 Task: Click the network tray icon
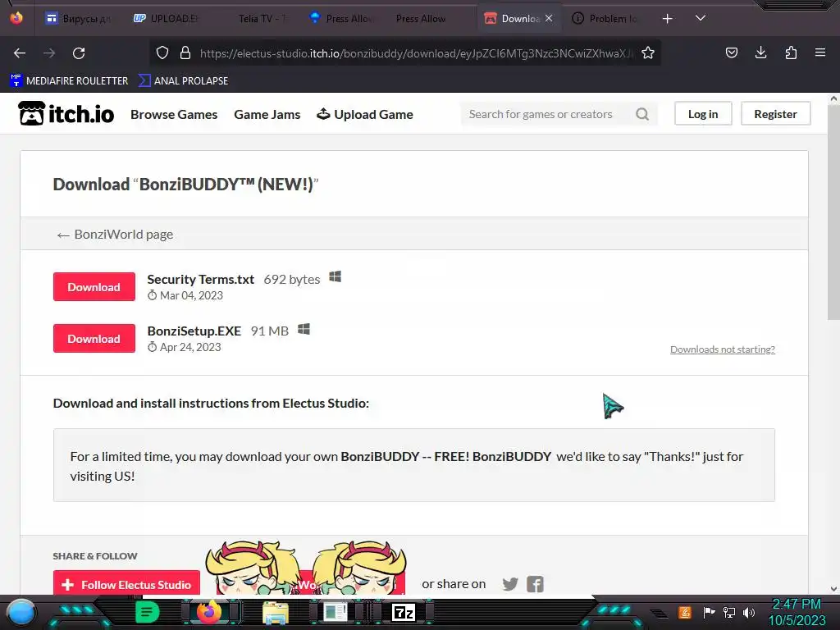click(x=729, y=612)
